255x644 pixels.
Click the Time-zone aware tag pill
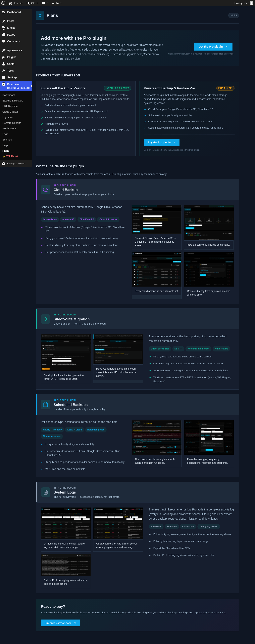(x=52, y=436)
